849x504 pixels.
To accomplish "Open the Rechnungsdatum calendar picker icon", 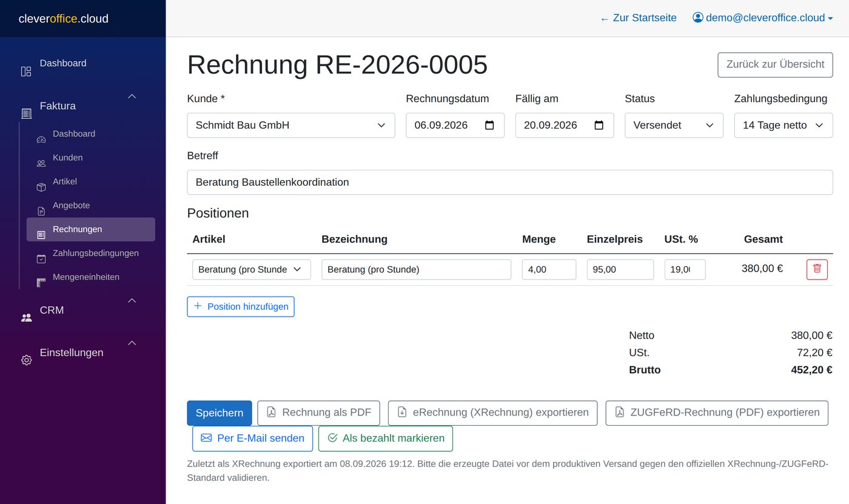I will 489,126.
